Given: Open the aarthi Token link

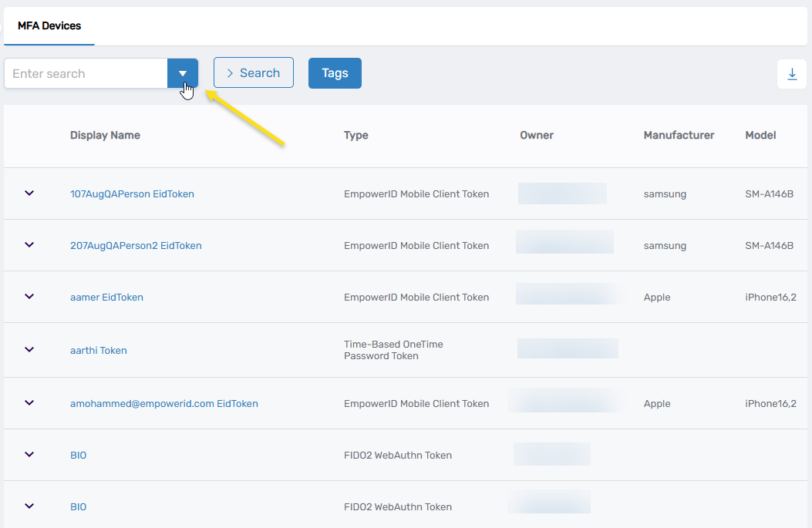Looking at the screenshot, I should click(x=98, y=349).
